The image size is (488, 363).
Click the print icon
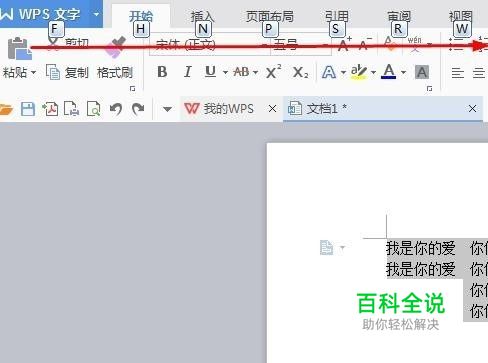(72, 109)
